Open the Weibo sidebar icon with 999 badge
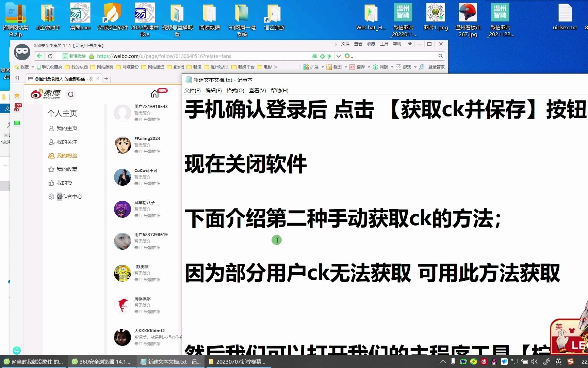 point(17,108)
